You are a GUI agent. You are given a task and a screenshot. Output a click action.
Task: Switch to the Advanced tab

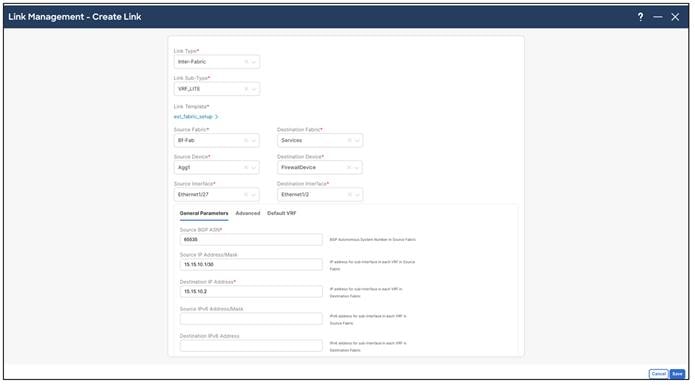[x=248, y=213]
